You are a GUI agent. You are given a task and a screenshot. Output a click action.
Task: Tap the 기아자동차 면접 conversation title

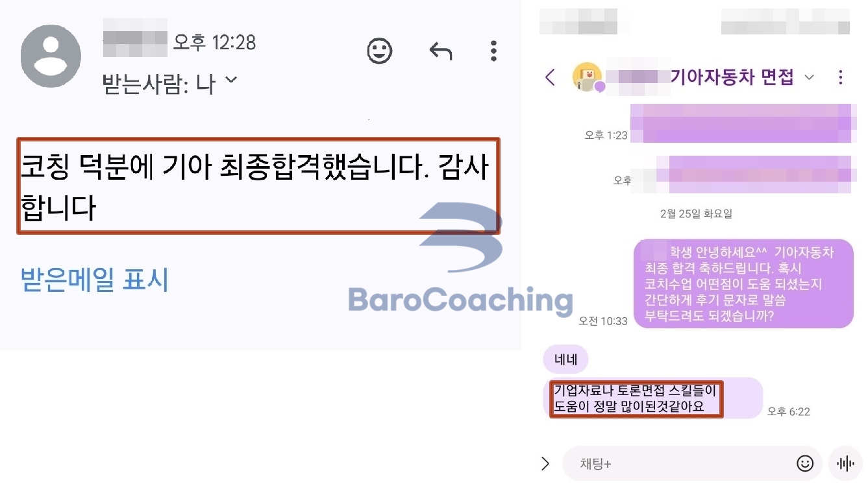pos(732,78)
